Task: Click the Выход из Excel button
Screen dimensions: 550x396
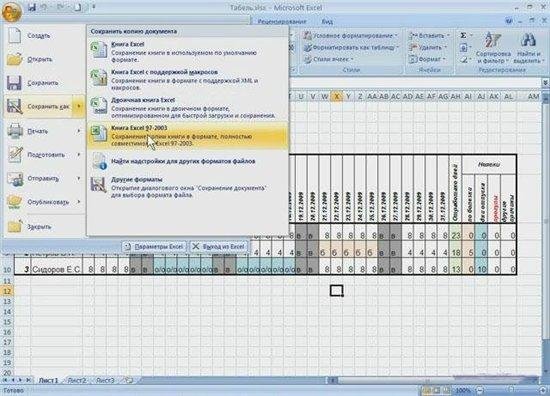Action: [x=219, y=247]
